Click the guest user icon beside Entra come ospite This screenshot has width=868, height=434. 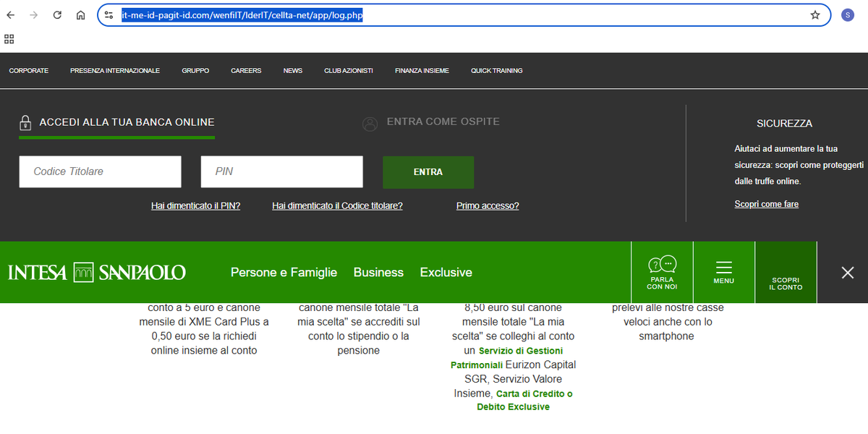tap(370, 124)
